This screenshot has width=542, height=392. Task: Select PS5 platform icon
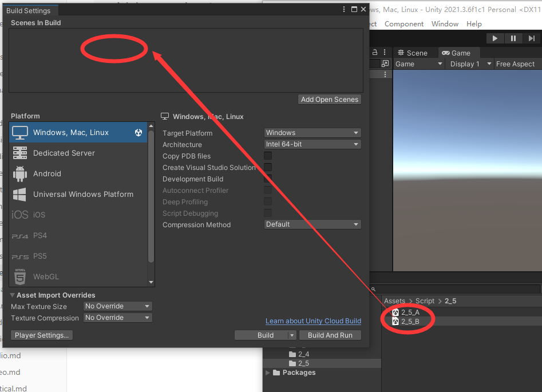pos(20,257)
